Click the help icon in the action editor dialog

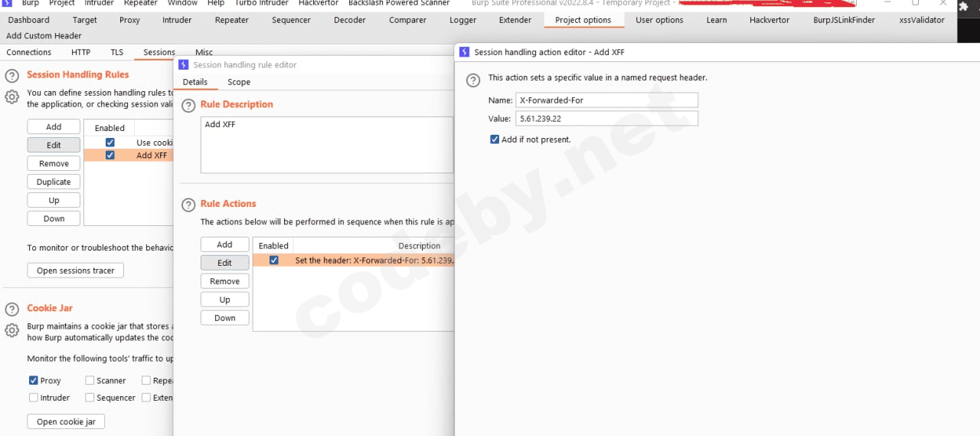click(474, 79)
